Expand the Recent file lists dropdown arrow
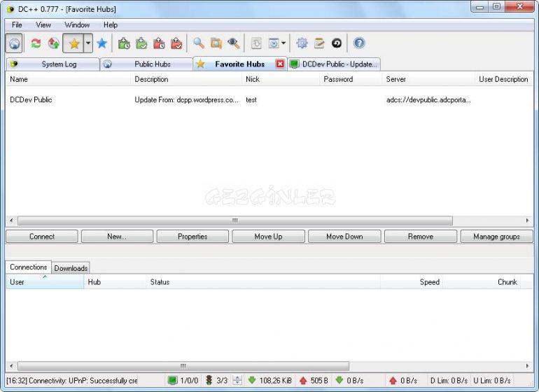This screenshot has height=392, width=539. point(283,43)
